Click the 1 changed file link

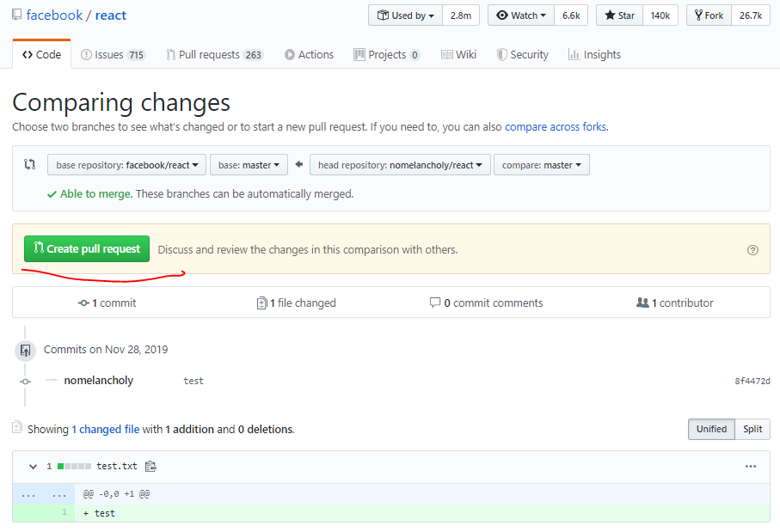tap(106, 429)
